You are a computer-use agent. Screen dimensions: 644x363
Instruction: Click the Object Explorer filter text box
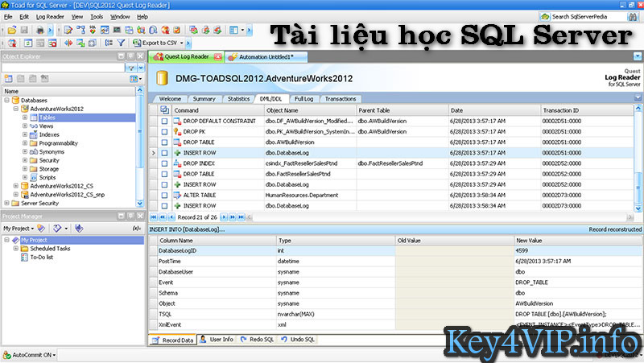pyautogui.click(x=63, y=68)
